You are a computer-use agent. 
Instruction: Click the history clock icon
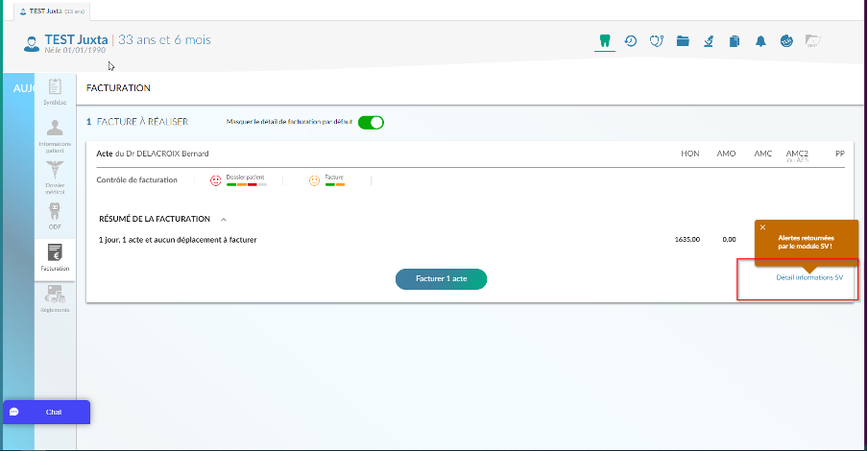[x=631, y=41]
